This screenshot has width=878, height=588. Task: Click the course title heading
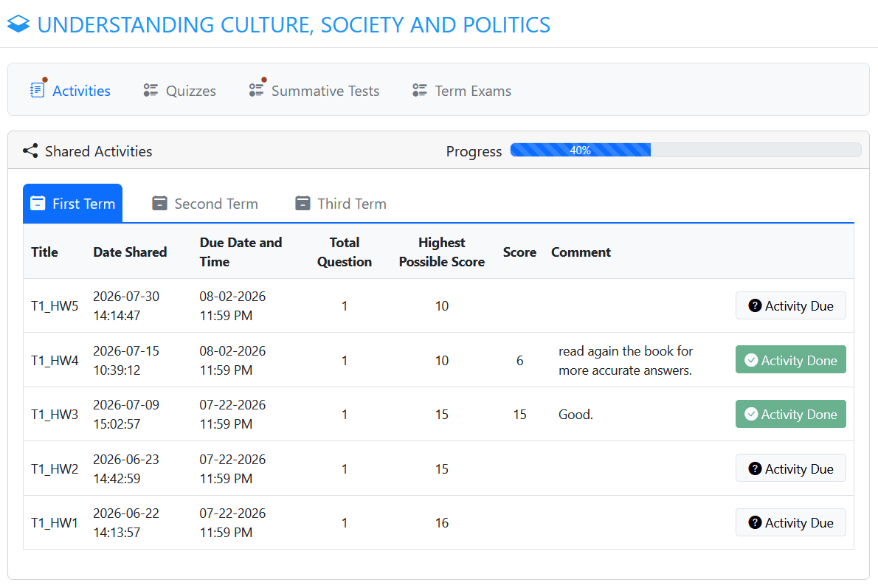point(294,24)
